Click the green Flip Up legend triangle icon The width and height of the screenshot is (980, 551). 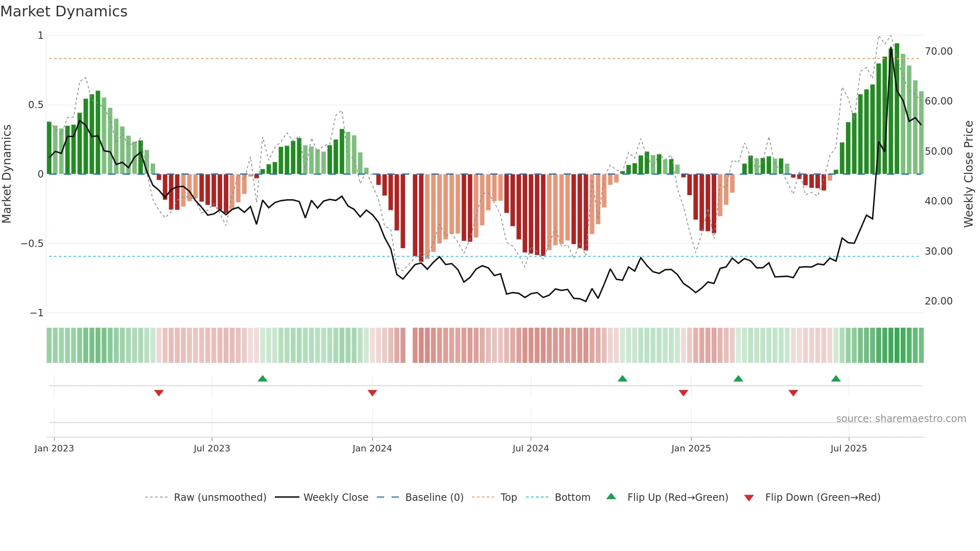[x=611, y=496]
